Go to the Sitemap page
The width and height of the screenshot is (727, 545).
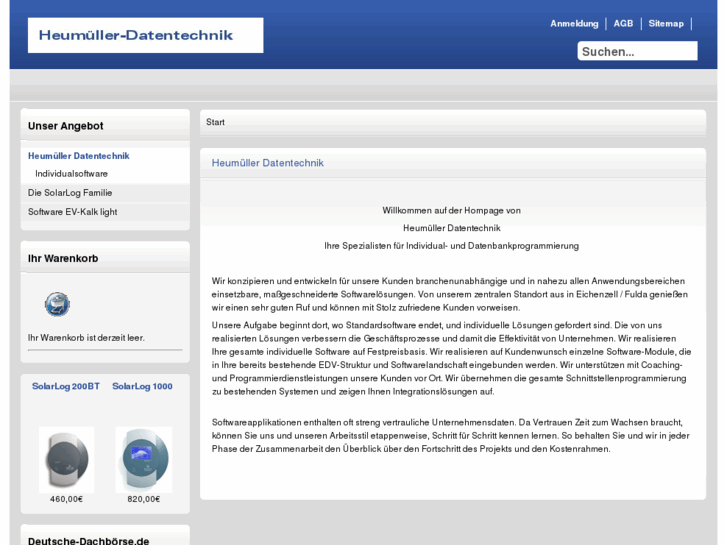(666, 24)
